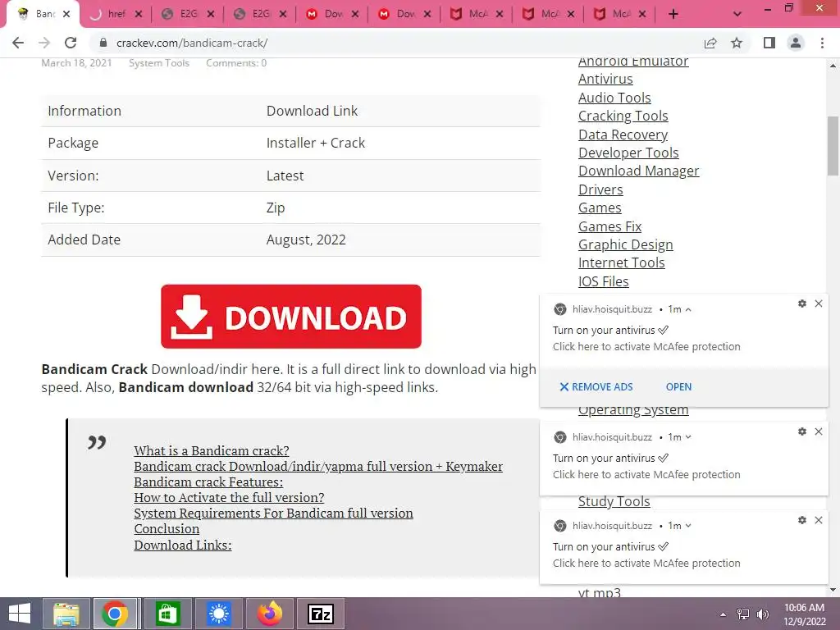Viewport: 840px width, 630px height.
Task: Close the href tab
Action: click(139, 15)
